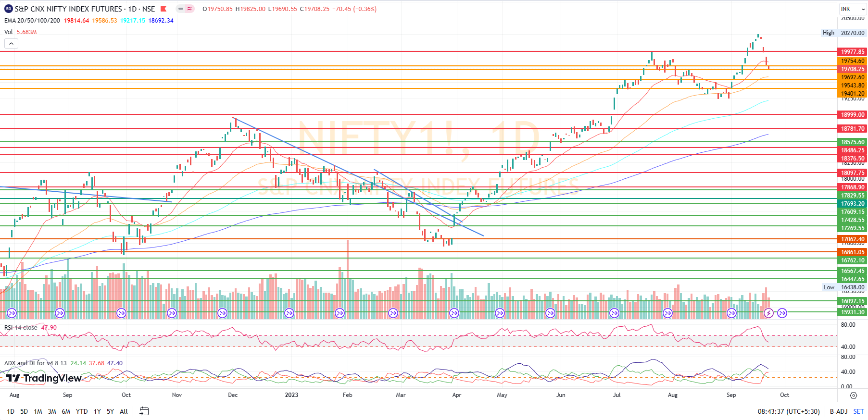Click the RSI scale value 80.00

(x=848, y=325)
